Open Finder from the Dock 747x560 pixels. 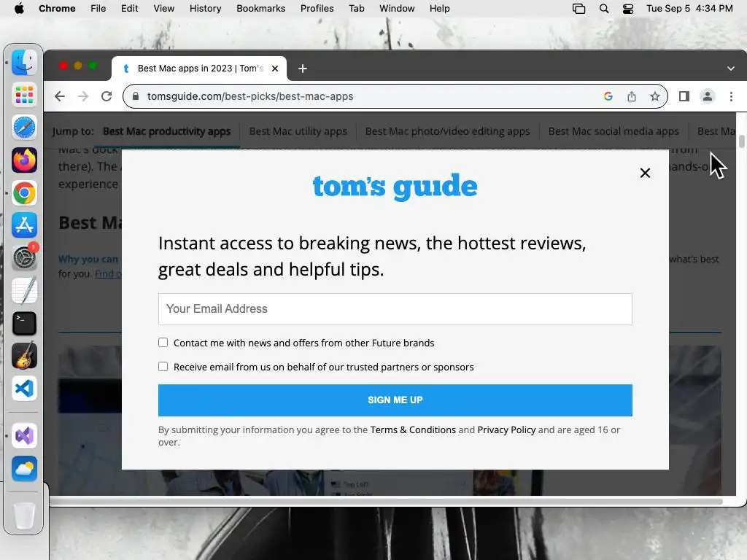tap(24, 63)
